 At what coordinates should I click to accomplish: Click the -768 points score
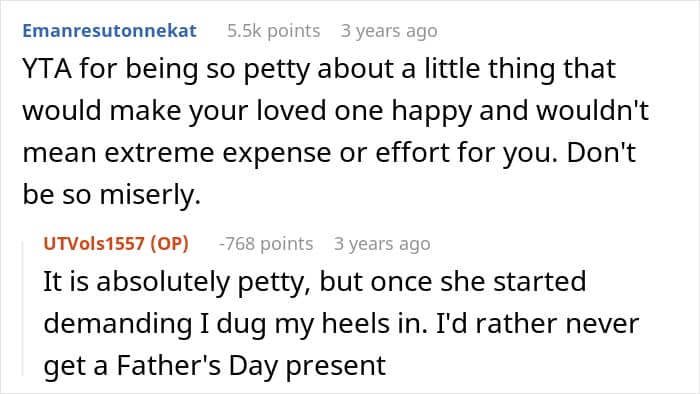pyautogui.click(x=266, y=244)
